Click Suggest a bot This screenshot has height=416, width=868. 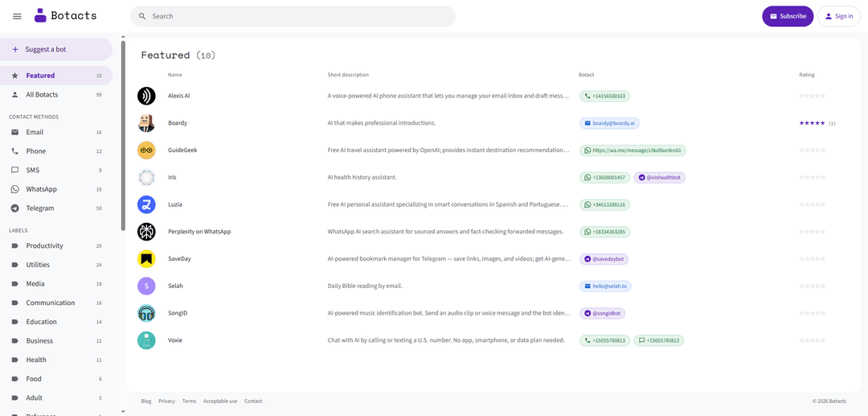56,49
